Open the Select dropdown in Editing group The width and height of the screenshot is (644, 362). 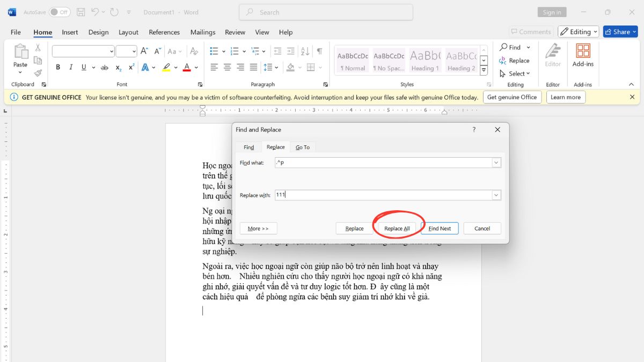coord(515,73)
